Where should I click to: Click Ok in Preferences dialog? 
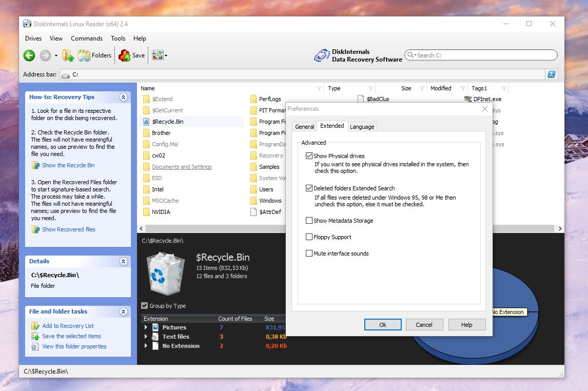382,325
